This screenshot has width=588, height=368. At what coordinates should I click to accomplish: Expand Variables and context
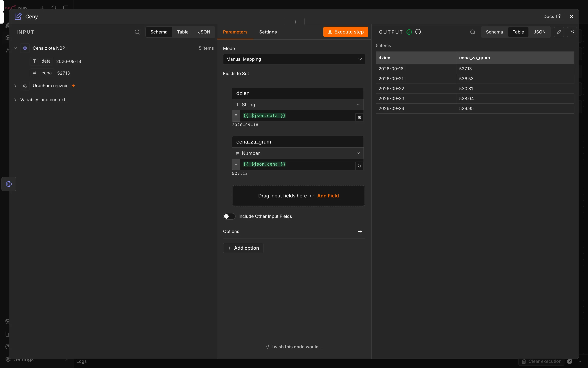coord(15,100)
